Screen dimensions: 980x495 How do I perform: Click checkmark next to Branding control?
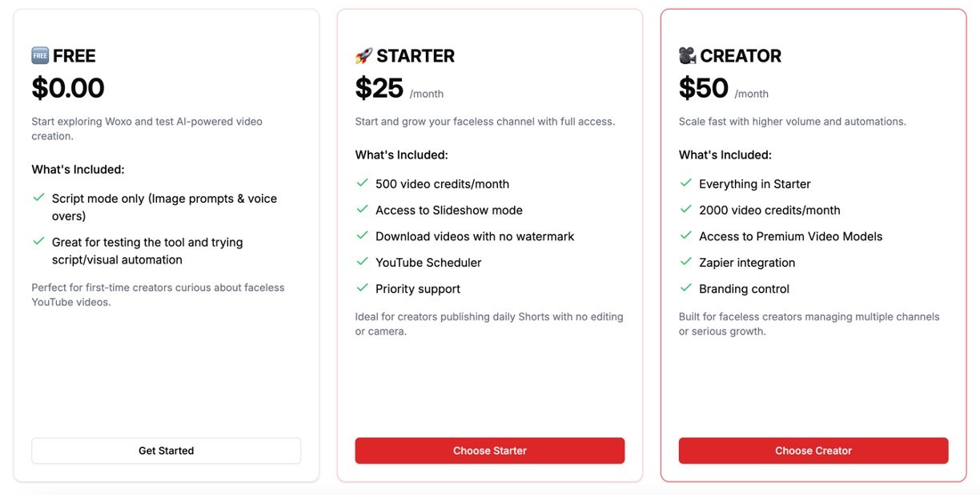[x=685, y=288]
